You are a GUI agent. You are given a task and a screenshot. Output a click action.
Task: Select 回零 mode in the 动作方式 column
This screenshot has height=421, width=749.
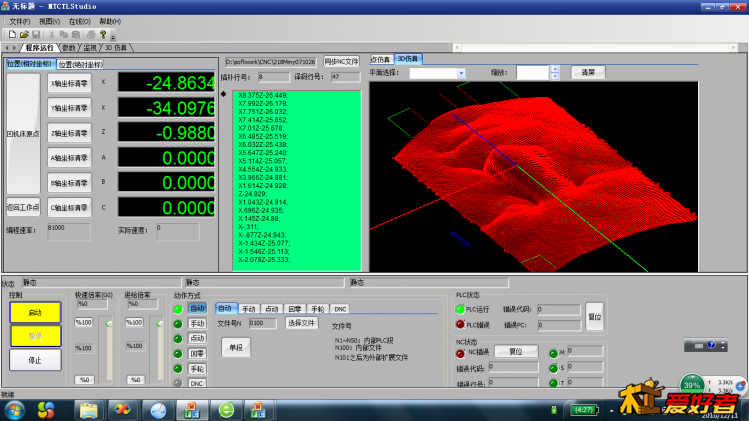pos(197,354)
